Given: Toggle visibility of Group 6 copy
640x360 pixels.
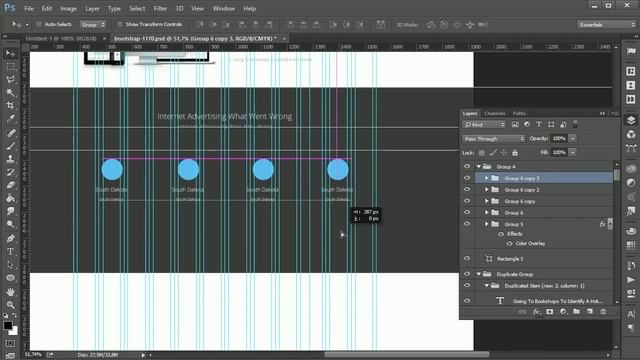Looking at the screenshot, I should click(x=467, y=201).
